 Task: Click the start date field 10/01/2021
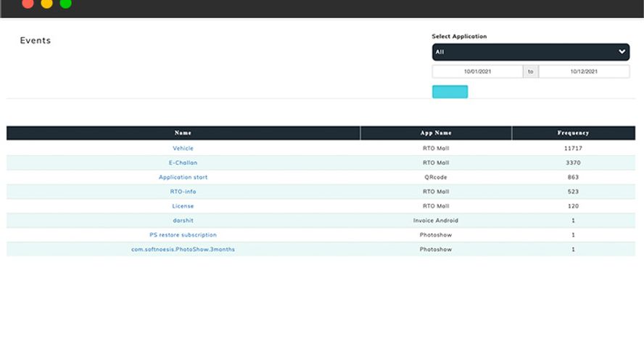point(477,72)
